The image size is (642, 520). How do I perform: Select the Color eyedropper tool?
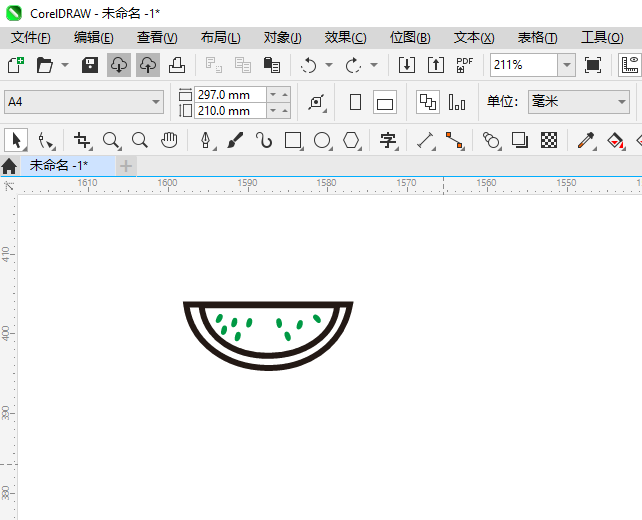586,140
